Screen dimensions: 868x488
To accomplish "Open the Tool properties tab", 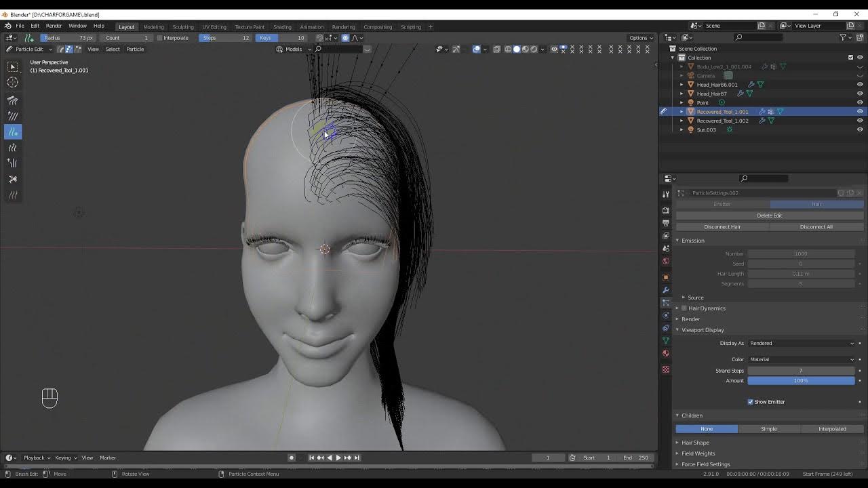I will 666,195.
